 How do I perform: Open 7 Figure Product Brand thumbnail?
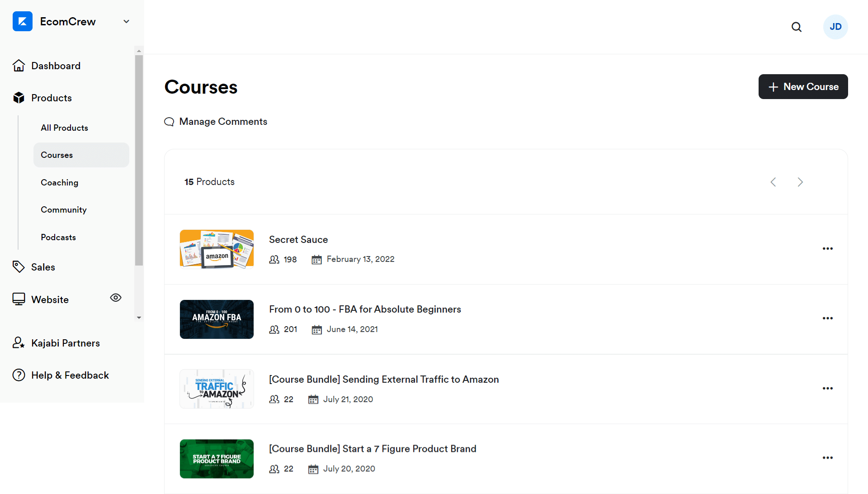[x=217, y=459]
